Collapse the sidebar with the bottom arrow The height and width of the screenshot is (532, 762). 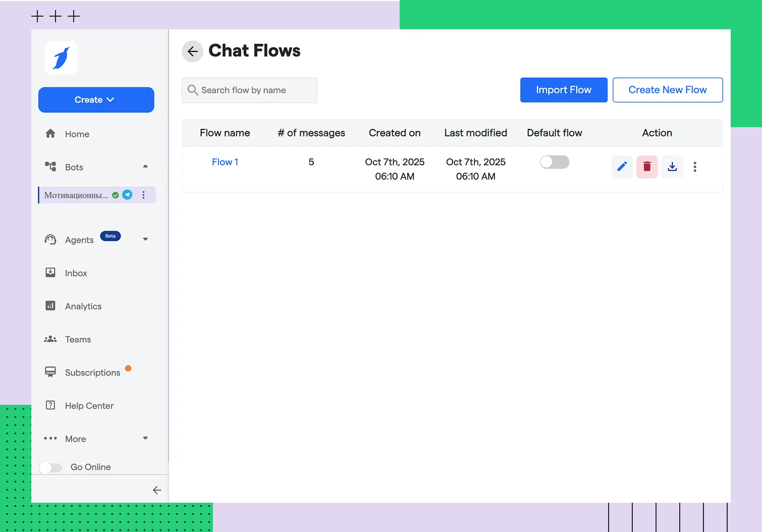156,490
